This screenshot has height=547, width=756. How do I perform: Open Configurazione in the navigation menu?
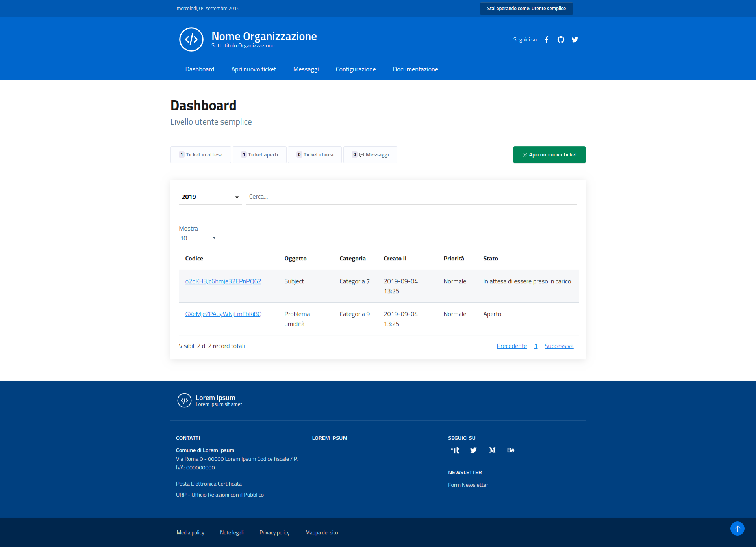[x=356, y=69]
